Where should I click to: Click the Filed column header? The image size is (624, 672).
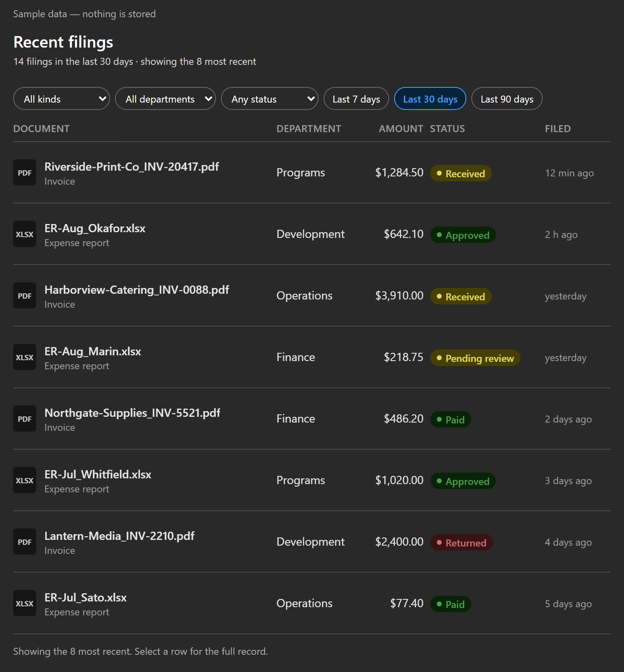coord(557,129)
